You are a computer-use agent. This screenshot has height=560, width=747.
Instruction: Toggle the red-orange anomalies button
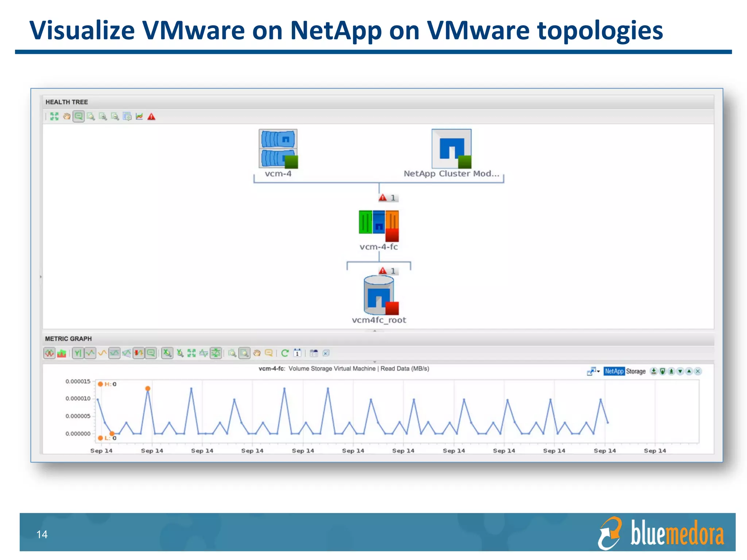point(139,353)
